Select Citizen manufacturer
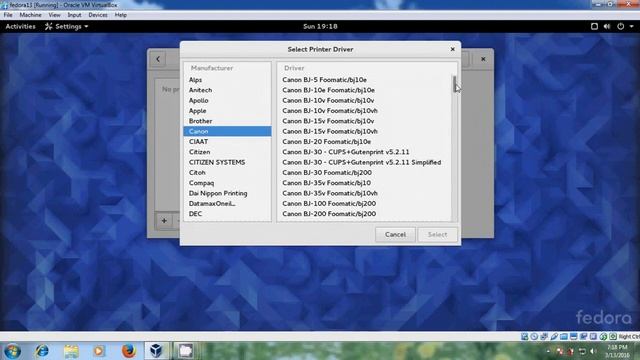 227,152
